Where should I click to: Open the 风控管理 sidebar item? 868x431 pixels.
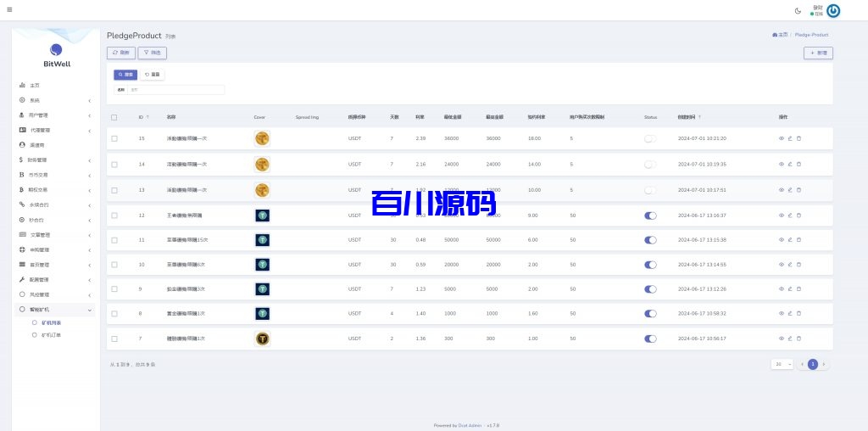[x=53, y=294]
